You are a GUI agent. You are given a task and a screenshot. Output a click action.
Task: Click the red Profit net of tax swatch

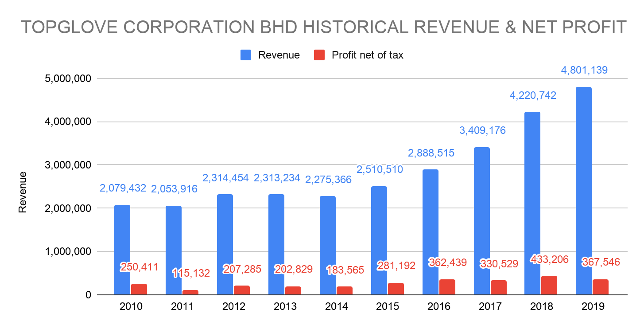point(319,55)
